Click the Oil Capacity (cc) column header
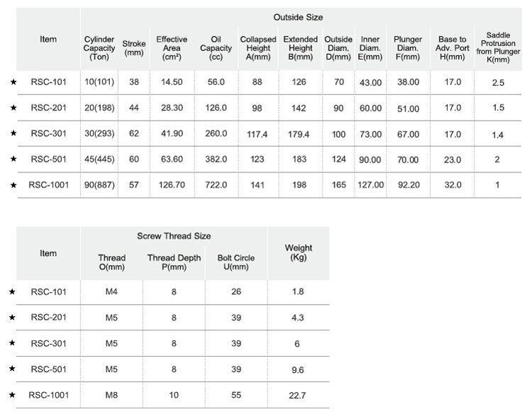 pyautogui.click(x=216, y=48)
